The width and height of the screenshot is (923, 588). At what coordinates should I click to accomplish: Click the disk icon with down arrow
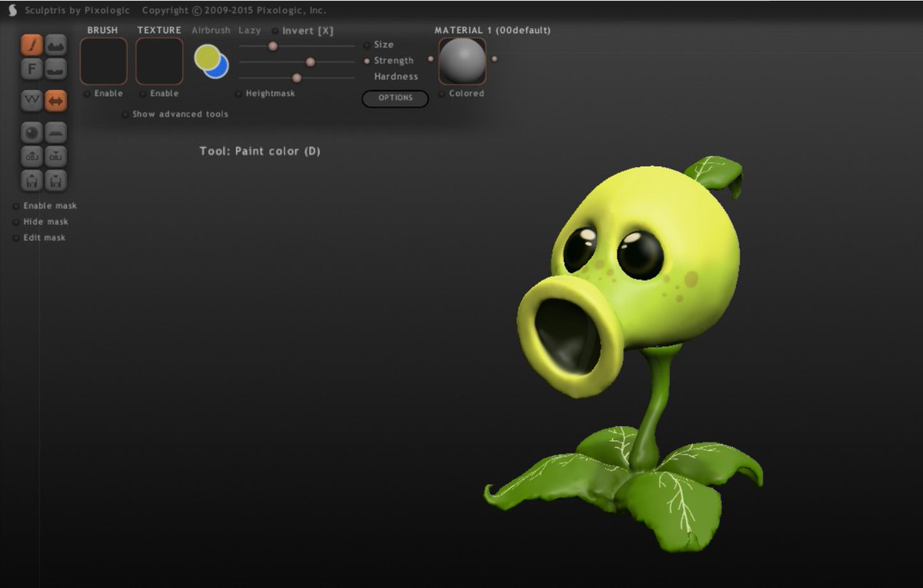(56, 181)
